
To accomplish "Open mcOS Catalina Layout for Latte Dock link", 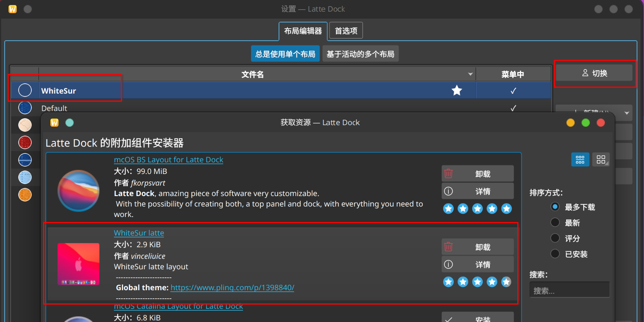I will pos(178,306).
